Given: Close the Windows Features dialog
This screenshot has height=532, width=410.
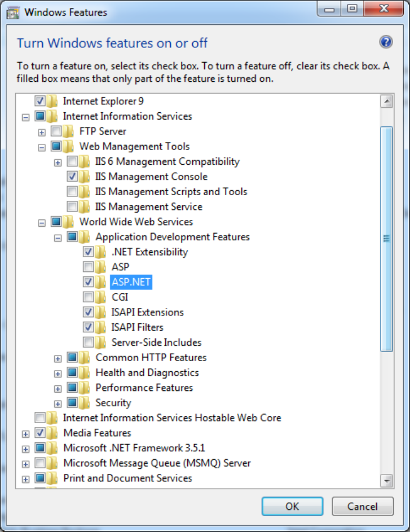Looking at the screenshot, I should coord(384,9).
